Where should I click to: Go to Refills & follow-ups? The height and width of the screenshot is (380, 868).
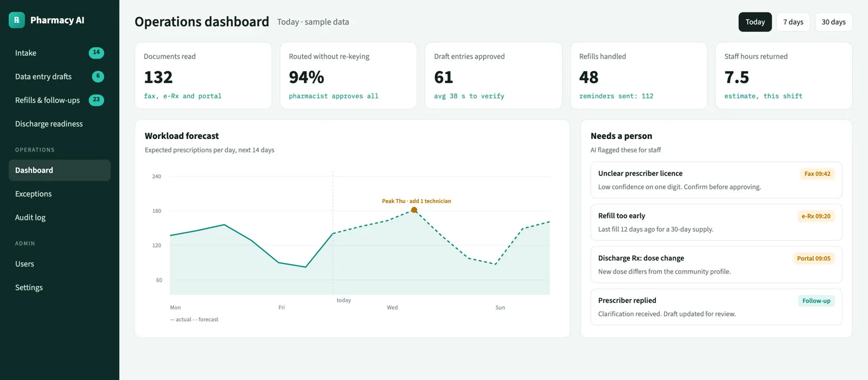[60, 100]
